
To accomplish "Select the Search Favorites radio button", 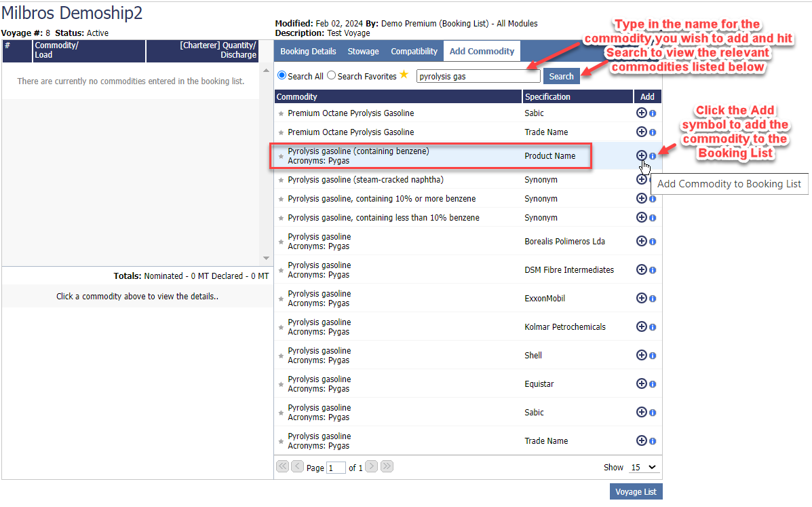I will pos(332,76).
